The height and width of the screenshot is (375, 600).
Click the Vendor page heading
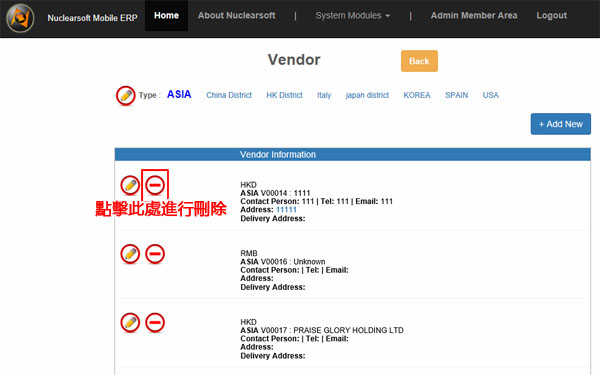294,60
